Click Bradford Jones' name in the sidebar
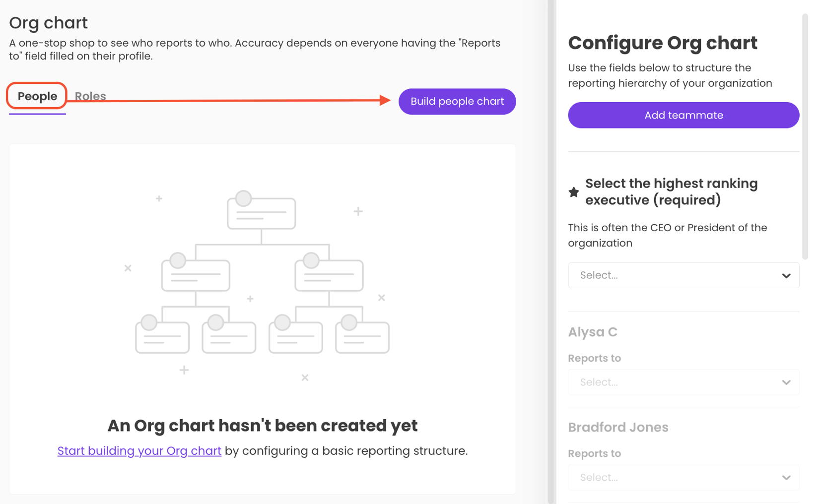This screenshot has width=819, height=504. [x=618, y=427]
